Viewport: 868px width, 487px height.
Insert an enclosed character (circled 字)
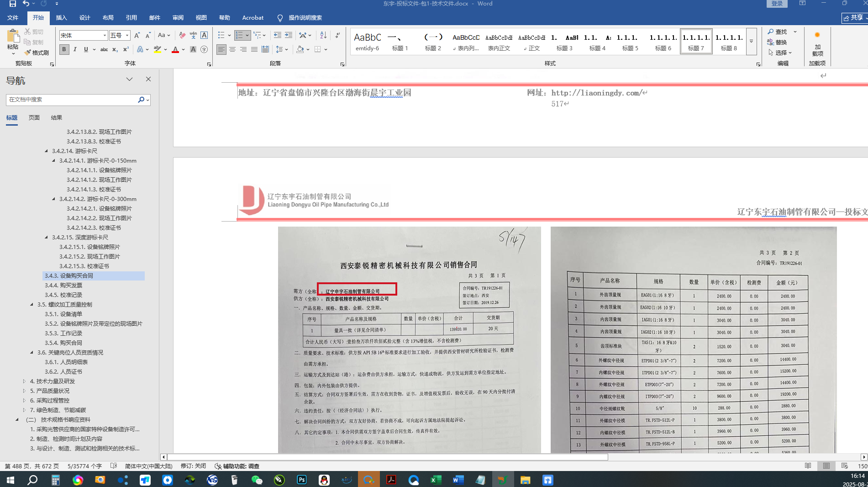coord(204,49)
